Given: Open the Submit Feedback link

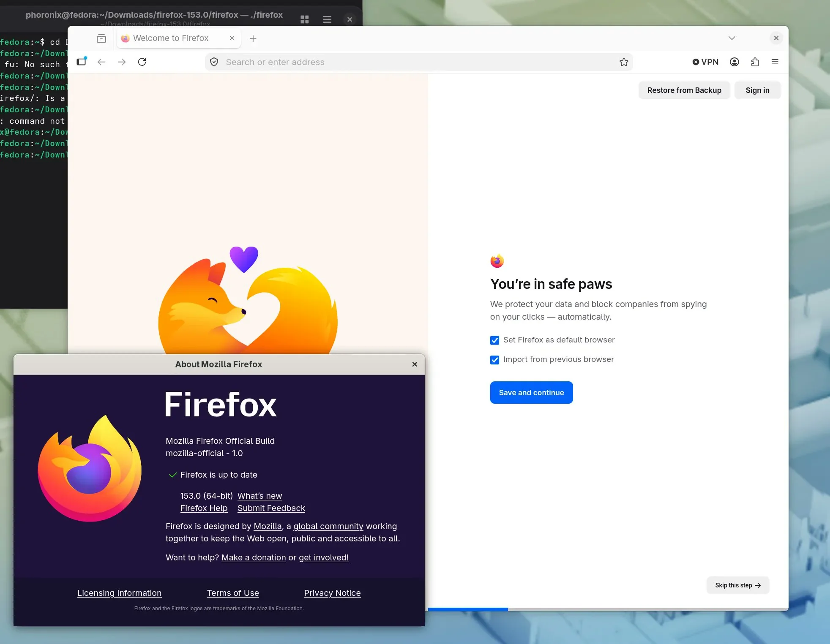Looking at the screenshot, I should [271, 508].
